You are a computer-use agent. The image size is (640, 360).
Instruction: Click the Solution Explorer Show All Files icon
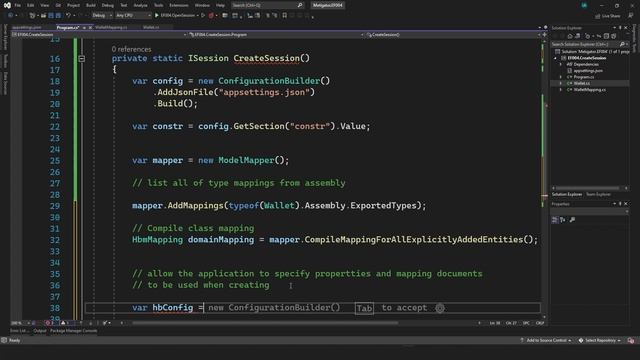click(x=614, y=36)
